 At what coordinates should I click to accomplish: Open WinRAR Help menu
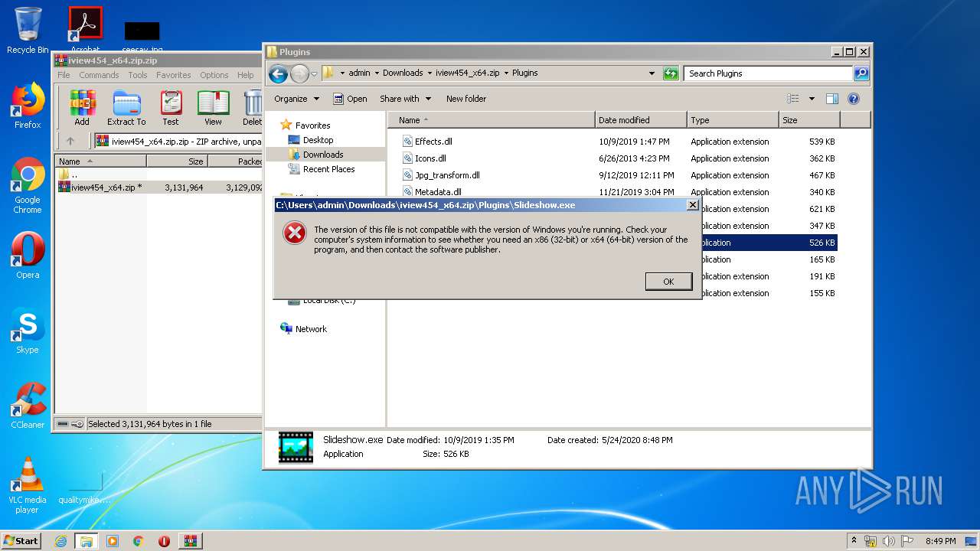point(245,75)
